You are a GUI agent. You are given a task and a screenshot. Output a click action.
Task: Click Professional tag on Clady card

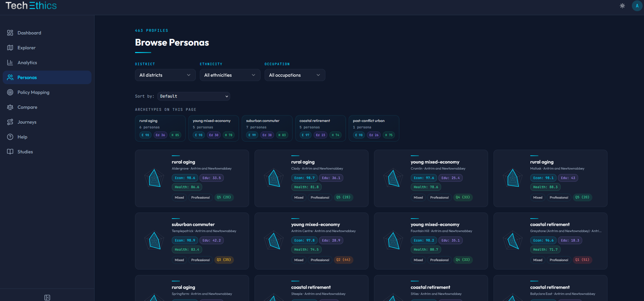click(320, 198)
